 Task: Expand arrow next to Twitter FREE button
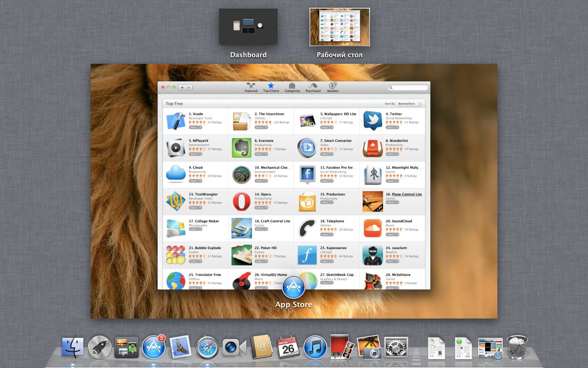click(397, 128)
